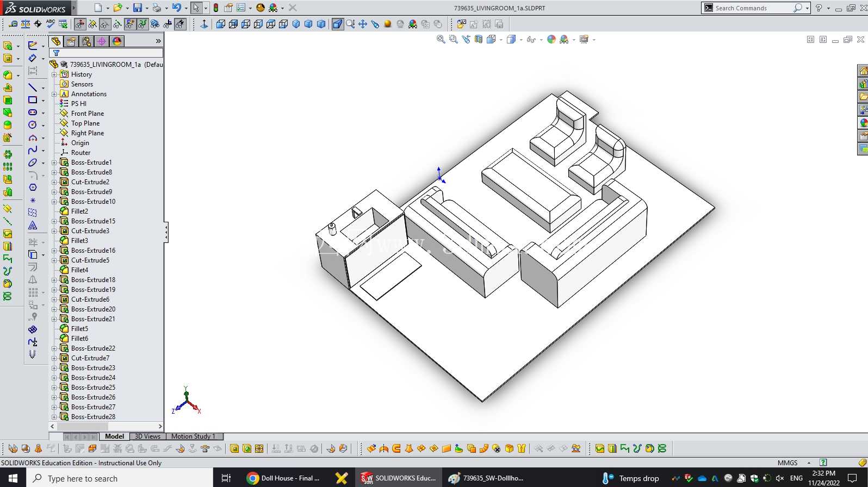Click the Rebuild traffic light icon
Viewport: 868px width, 487px height.
coord(216,8)
